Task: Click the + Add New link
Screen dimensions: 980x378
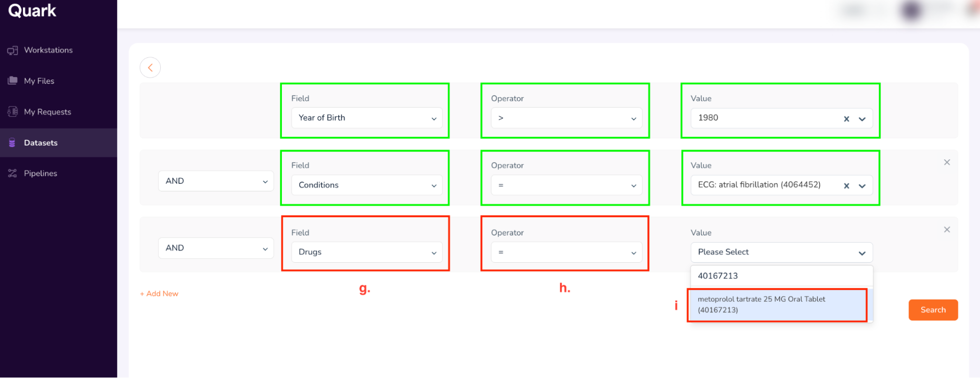Action: click(159, 294)
